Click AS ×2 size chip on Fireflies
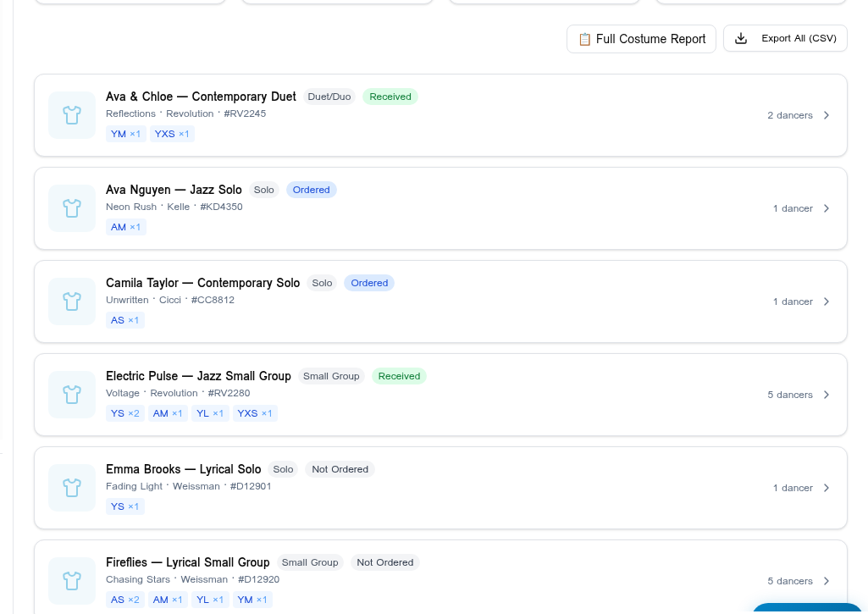868x614 pixels. click(x=125, y=599)
